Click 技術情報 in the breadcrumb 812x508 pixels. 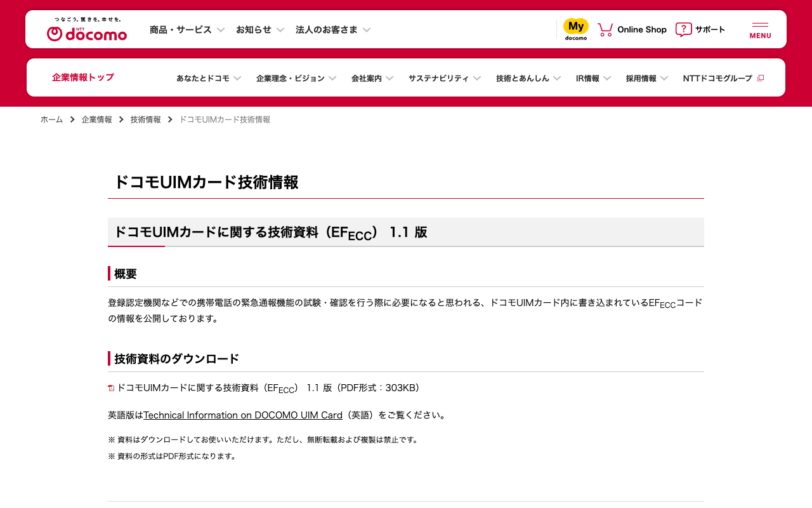[x=146, y=119]
